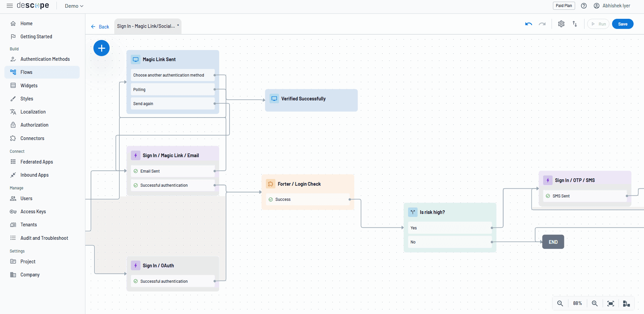Expand the Demo project dropdown
The width and height of the screenshot is (644, 314).
[74, 6]
